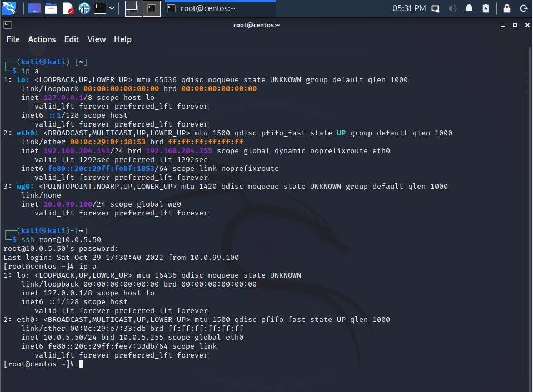533x392 pixels.
Task: Switch to the first workspace thumbnail
Action: pos(133,8)
